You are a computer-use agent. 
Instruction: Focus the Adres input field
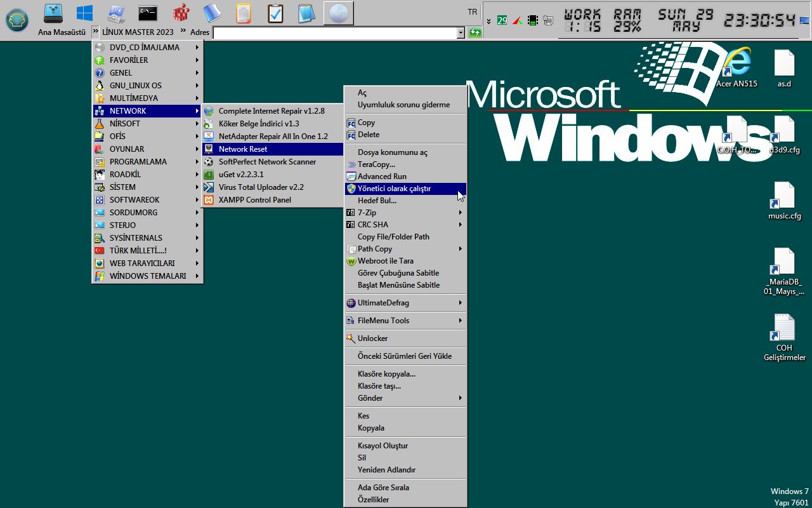click(x=335, y=32)
